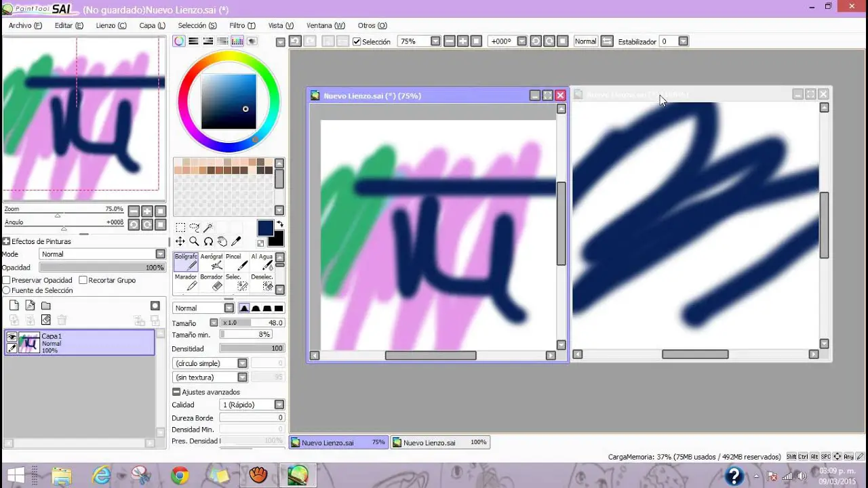Select the Al Agua watercolor tool
This screenshot has width=868, height=488.
(262, 262)
